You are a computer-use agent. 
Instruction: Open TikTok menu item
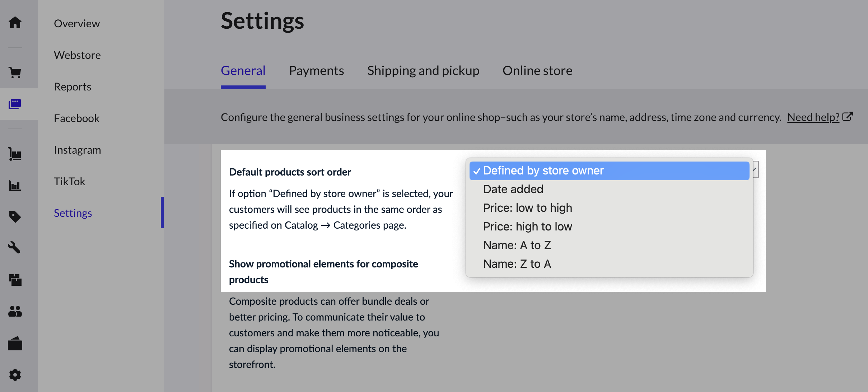coord(70,182)
